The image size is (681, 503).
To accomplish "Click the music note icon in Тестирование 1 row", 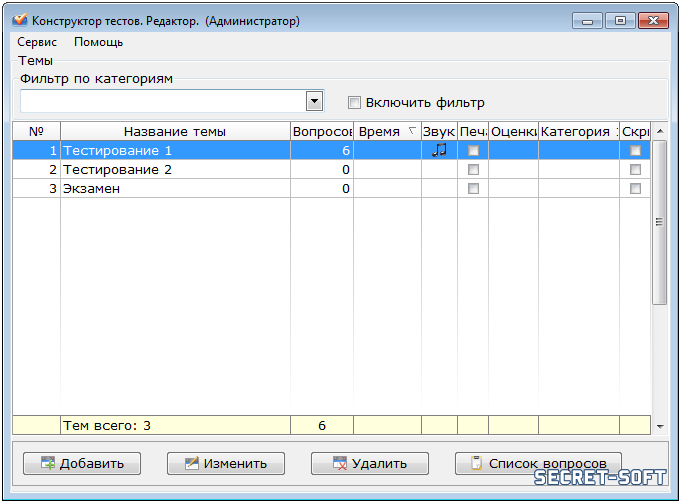I will [x=439, y=150].
